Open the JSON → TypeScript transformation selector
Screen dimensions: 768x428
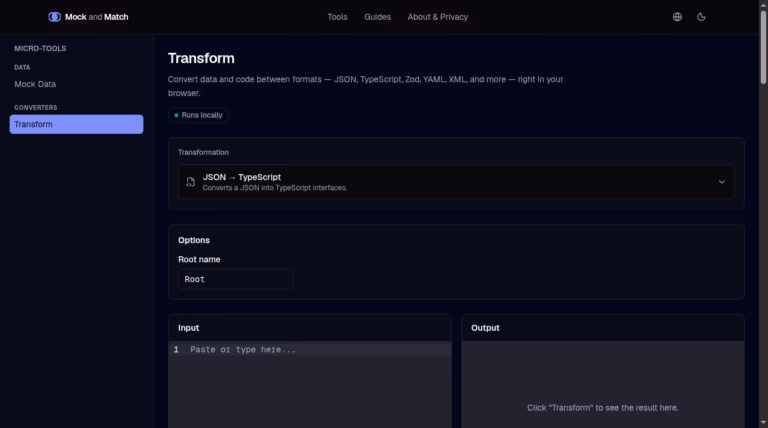pos(456,182)
